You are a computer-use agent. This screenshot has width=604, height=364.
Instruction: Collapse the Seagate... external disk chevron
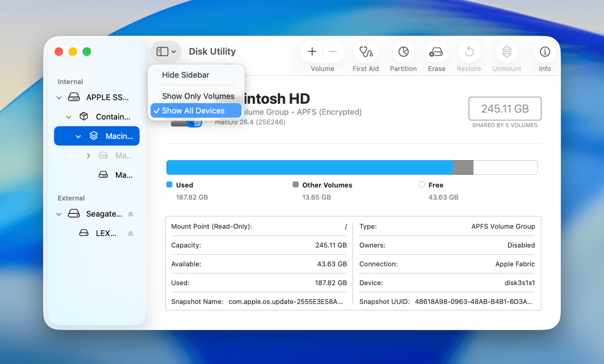click(59, 214)
